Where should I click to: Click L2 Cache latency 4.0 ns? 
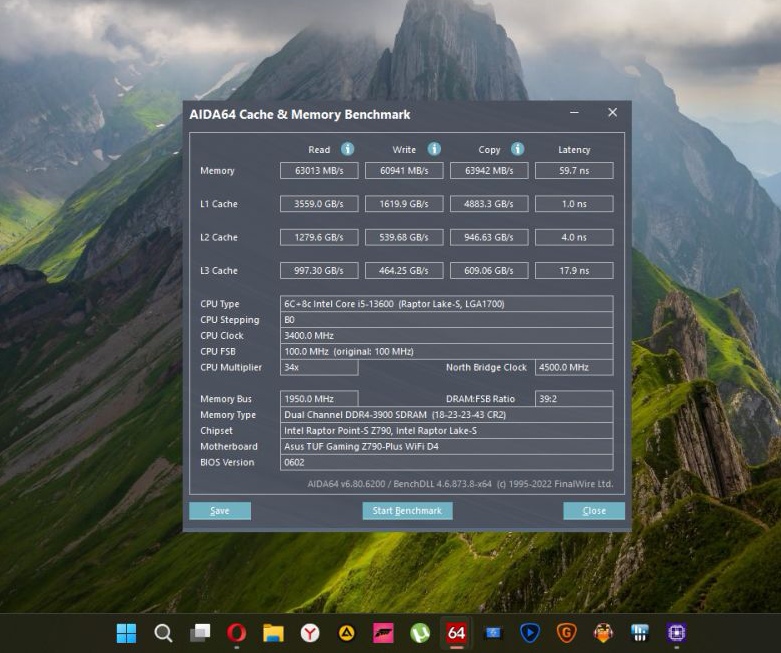574,237
